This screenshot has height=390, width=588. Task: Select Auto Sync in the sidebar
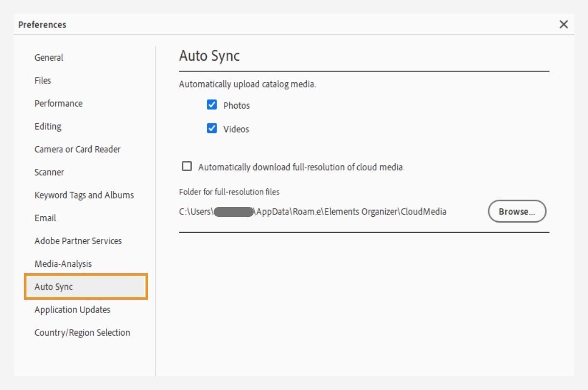[54, 287]
